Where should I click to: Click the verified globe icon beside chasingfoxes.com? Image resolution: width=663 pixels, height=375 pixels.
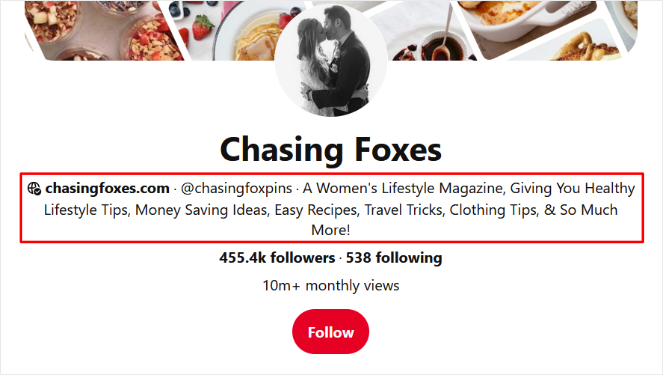34,189
